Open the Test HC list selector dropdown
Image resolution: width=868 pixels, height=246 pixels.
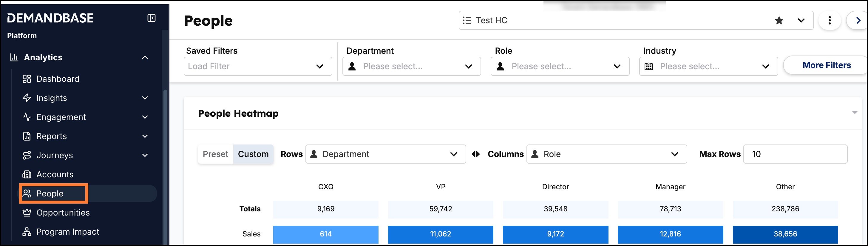click(801, 21)
